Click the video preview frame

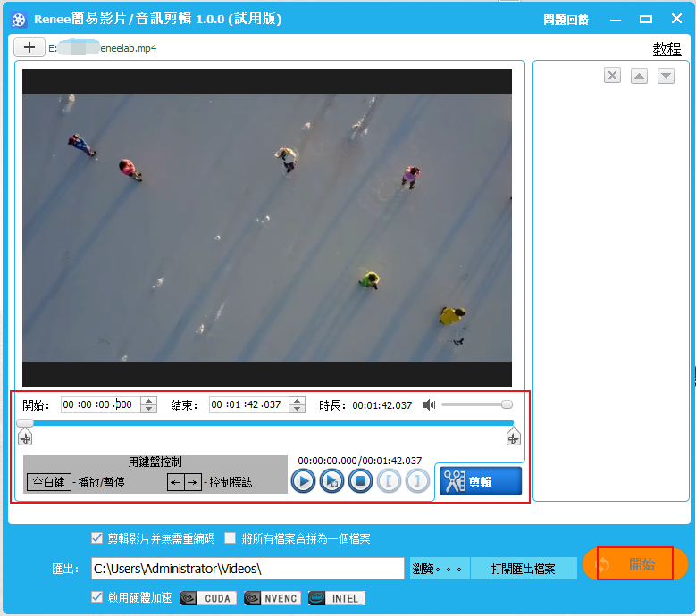(267, 228)
